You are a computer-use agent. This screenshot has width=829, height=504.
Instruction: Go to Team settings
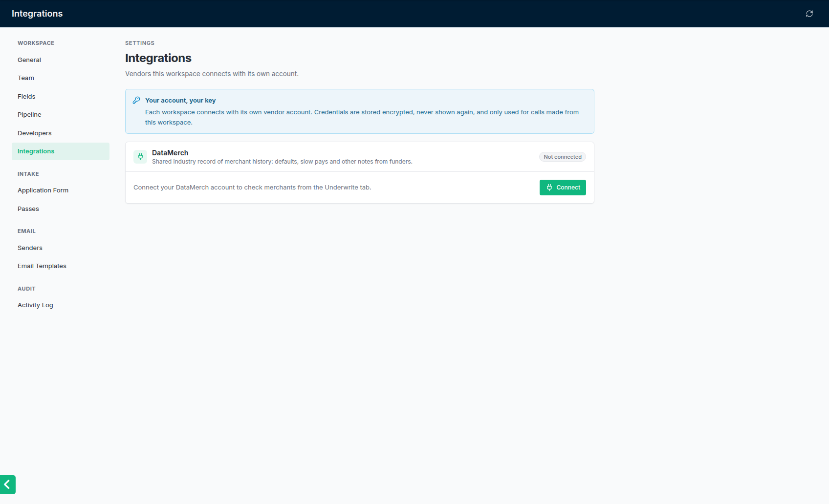tap(61, 78)
